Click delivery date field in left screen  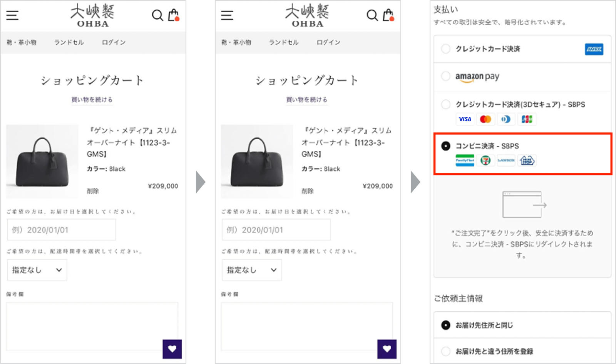tap(62, 230)
